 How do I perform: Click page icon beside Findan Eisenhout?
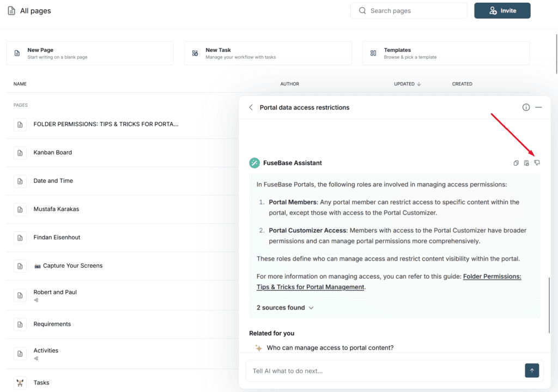20,238
